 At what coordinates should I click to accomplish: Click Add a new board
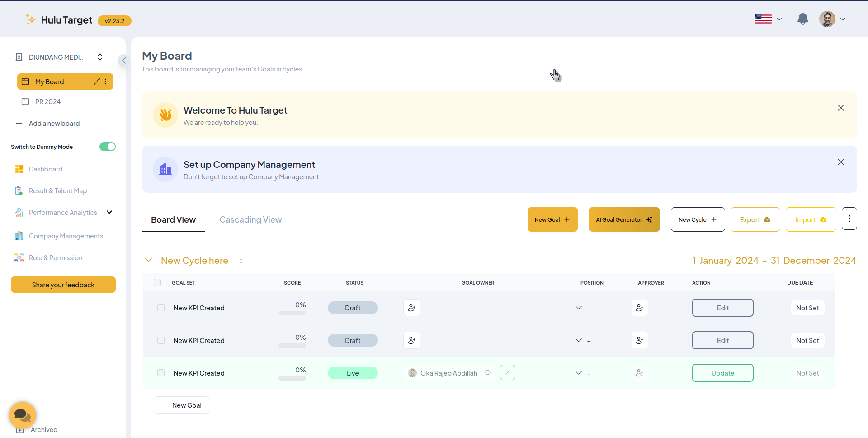[47, 123]
